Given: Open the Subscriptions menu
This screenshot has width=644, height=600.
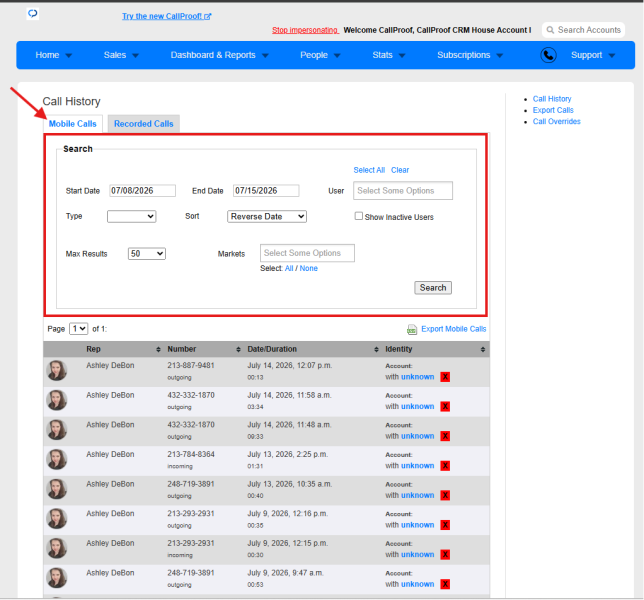Looking at the screenshot, I should click(470, 55).
